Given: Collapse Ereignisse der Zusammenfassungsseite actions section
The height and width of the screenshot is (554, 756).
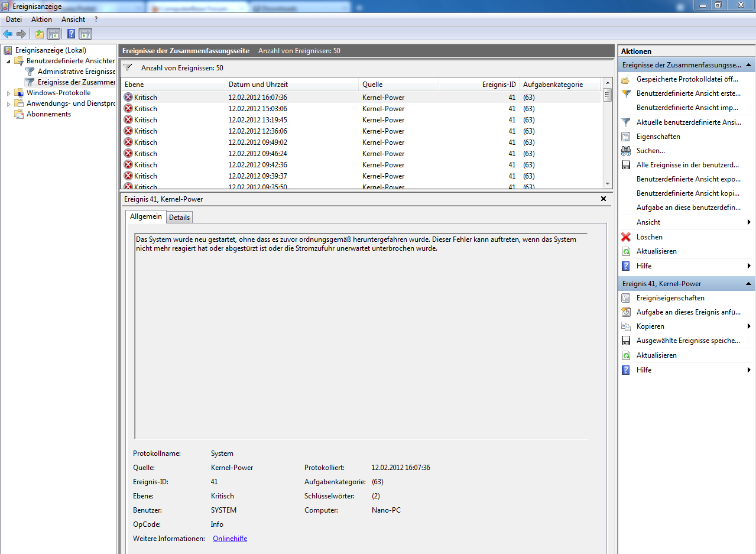Looking at the screenshot, I should tap(748, 65).
